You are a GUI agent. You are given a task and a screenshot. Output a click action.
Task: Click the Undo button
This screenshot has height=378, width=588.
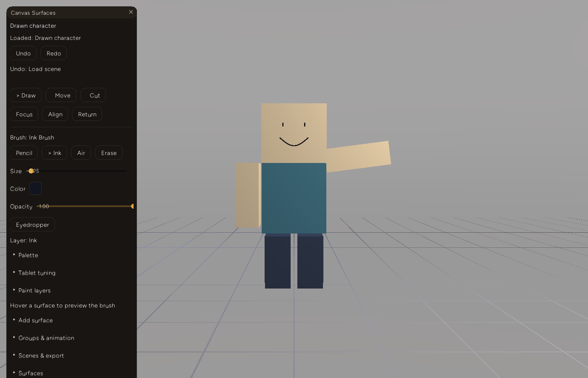(24, 53)
